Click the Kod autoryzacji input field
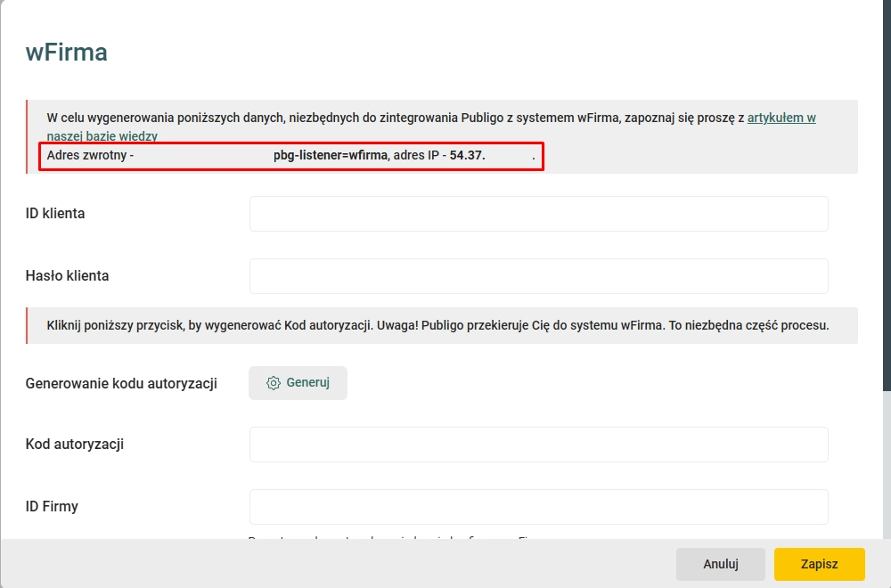The height and width of the screenshot is (588, 891). (x=539, y=445)
